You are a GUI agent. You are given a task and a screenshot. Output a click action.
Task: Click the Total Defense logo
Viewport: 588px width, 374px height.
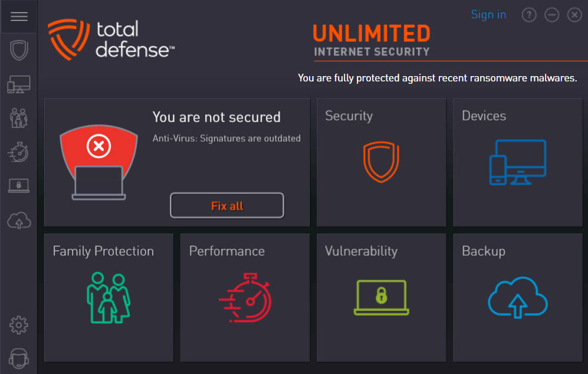(x=111, y=40)
